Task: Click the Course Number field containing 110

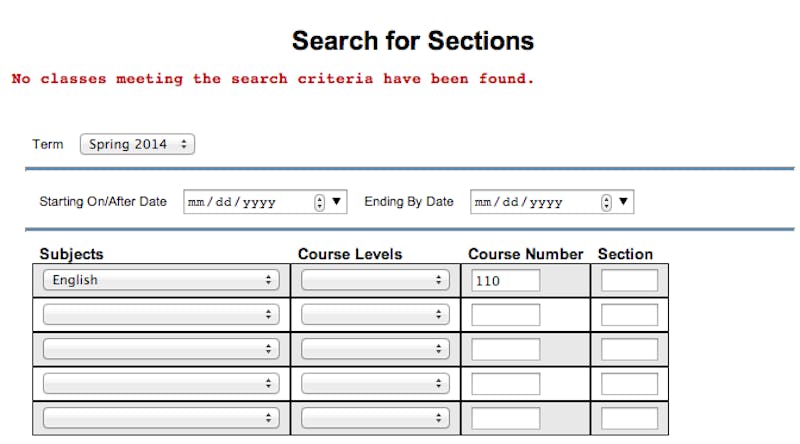Action: point(505,280)
